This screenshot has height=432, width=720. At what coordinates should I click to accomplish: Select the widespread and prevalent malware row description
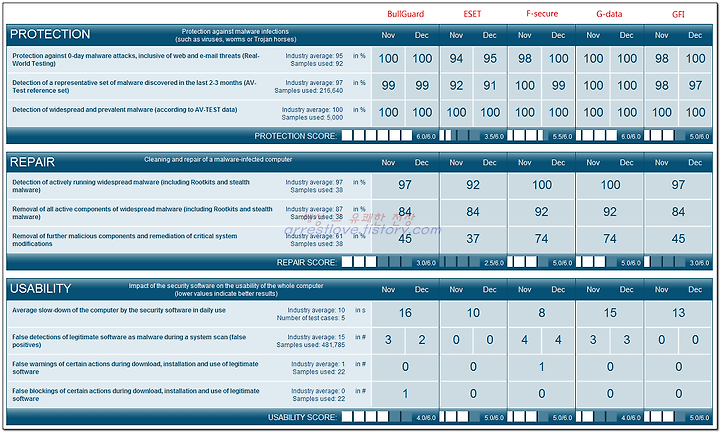(x=124, y=110)
